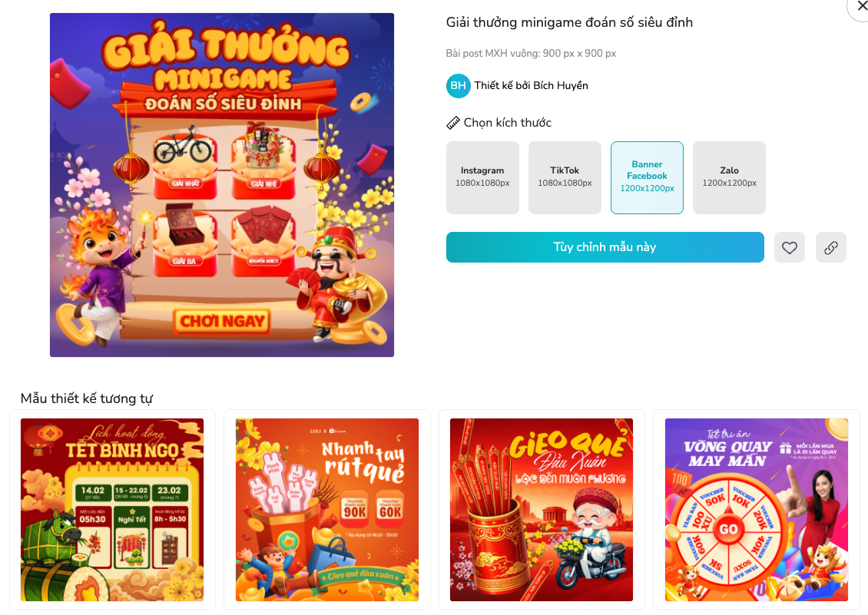The width and height of the screenshot is (868, 615).
Task: Click the template title Giải thưởng minigame đoán số
Action: [x=569, y=23]
